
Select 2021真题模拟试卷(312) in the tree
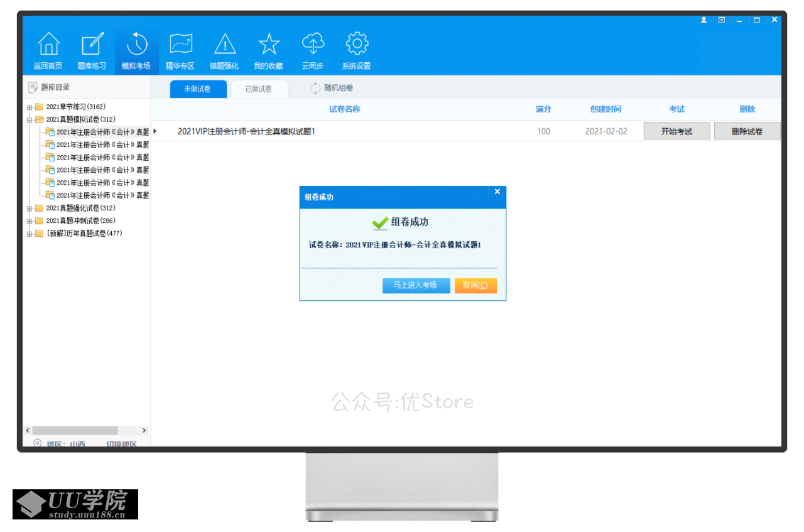[80, 119]
